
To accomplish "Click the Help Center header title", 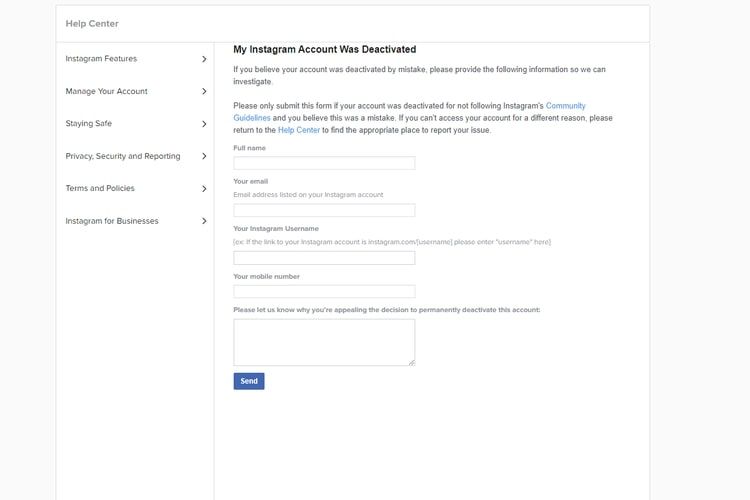I will pos(92,23).
